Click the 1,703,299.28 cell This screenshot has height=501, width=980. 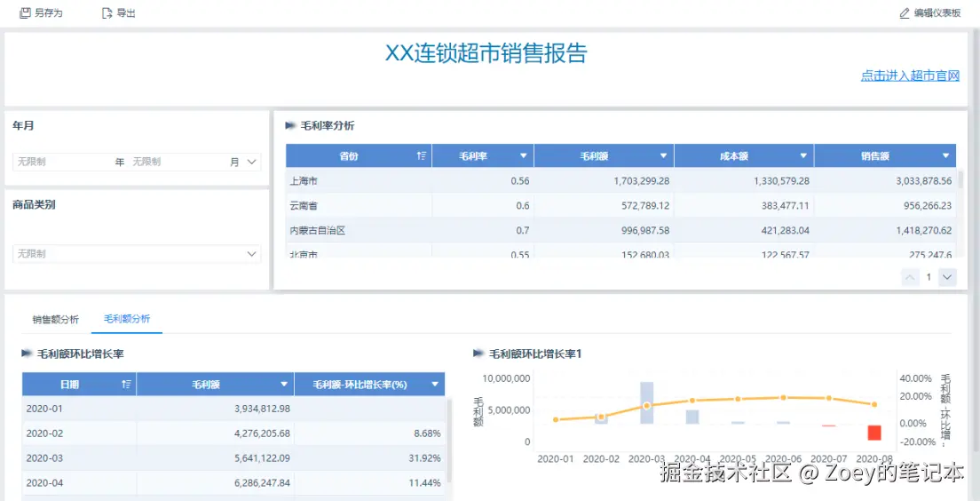604,180
